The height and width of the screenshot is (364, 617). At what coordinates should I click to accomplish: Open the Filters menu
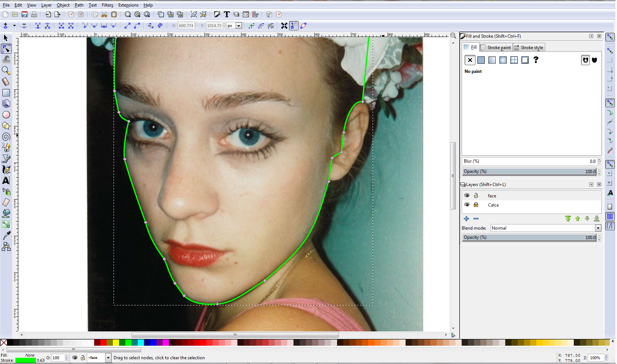pos(107,5)
